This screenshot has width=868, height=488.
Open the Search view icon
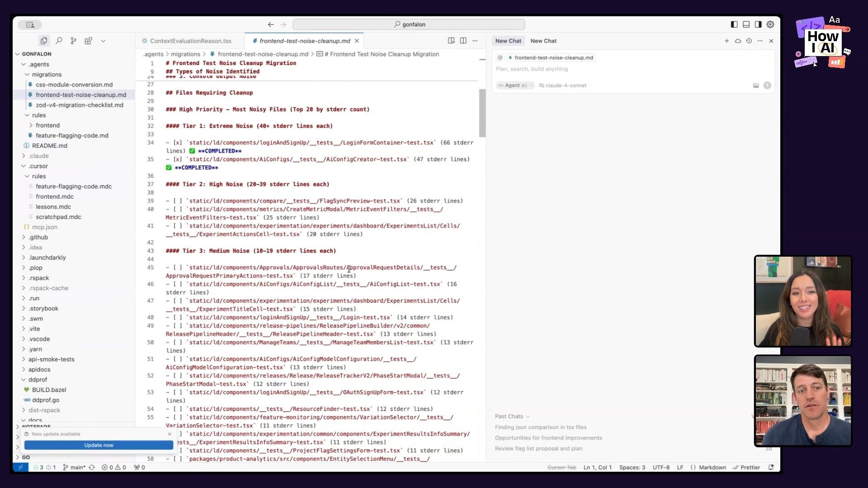(59, 41)
